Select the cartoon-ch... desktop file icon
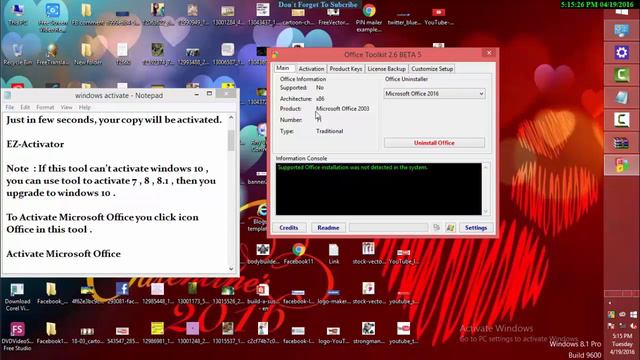 coord(298,16)
